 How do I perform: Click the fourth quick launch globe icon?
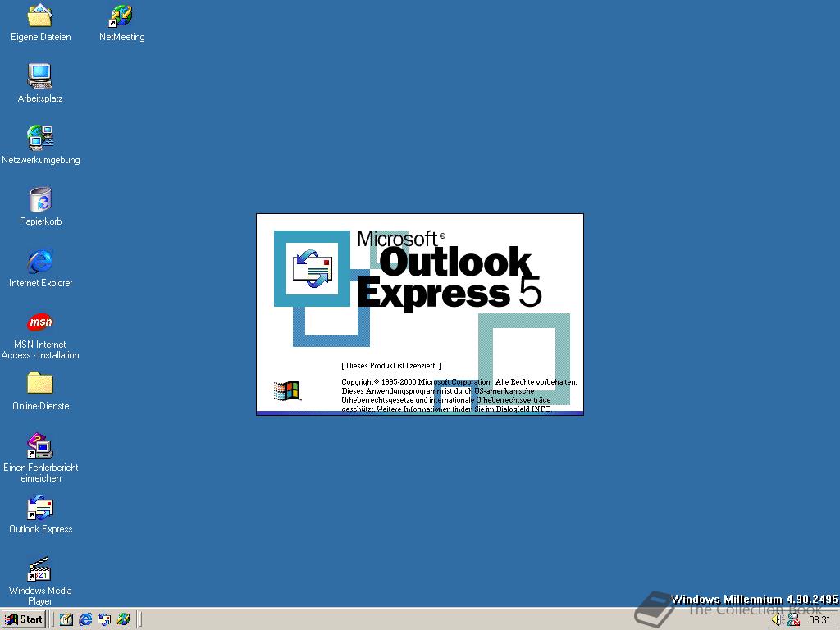(123, 620)
